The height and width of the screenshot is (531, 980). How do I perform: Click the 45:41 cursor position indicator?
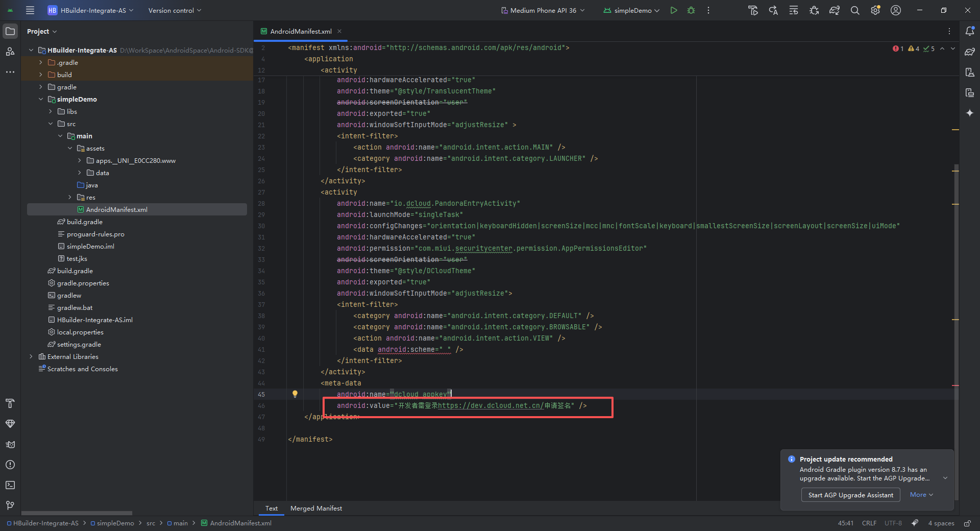pyautogui.click(x=846, y=523)
